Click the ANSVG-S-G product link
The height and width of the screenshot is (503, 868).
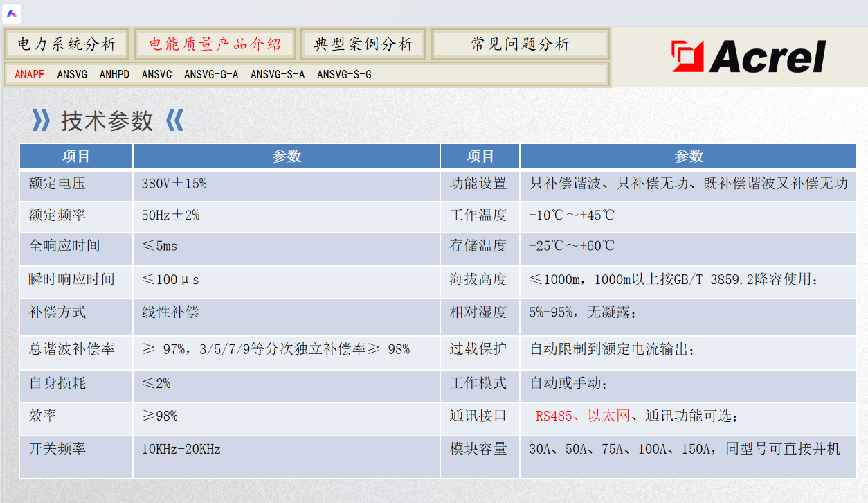(x=344, y=74)
